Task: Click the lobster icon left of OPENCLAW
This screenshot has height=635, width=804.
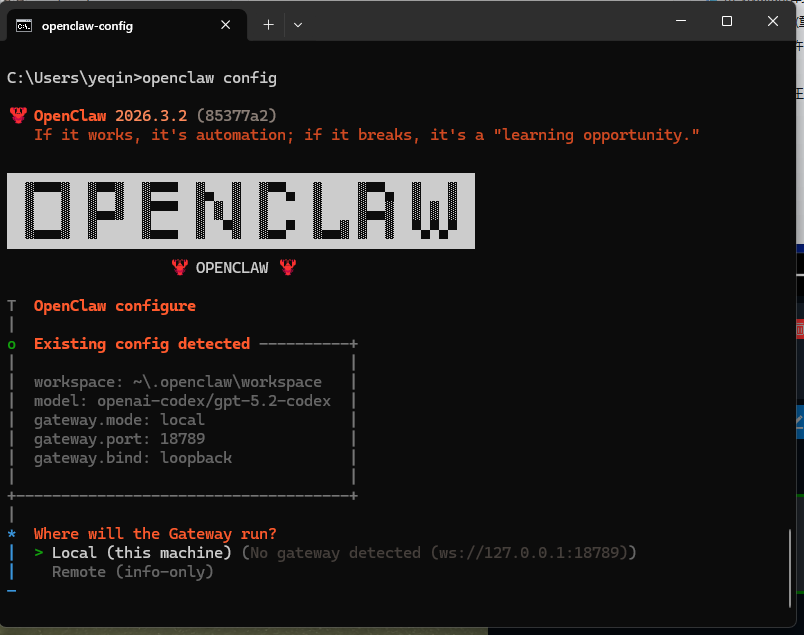Action: (x=179, y=267)
